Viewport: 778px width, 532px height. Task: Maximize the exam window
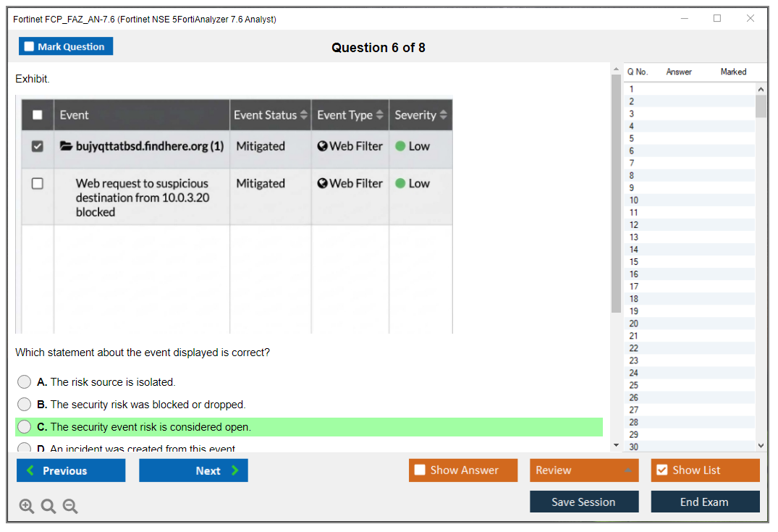(x=717, y=18)
